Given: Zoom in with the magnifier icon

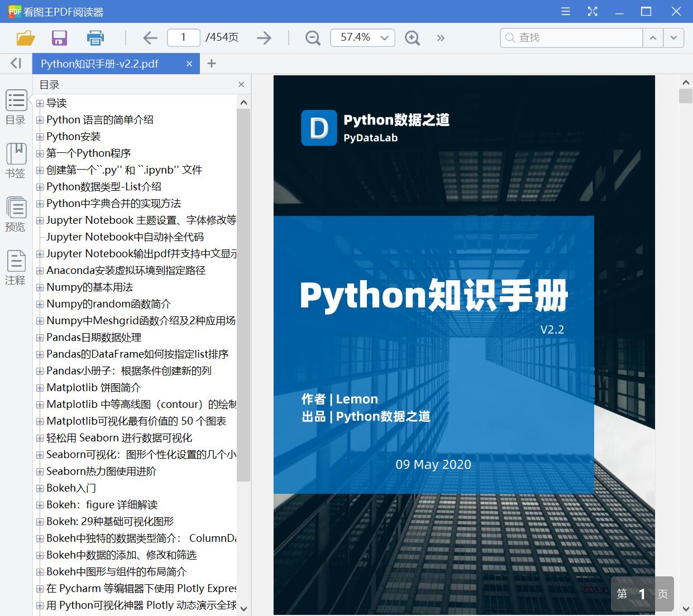Looking at the screenshot, I should (412, 37).
